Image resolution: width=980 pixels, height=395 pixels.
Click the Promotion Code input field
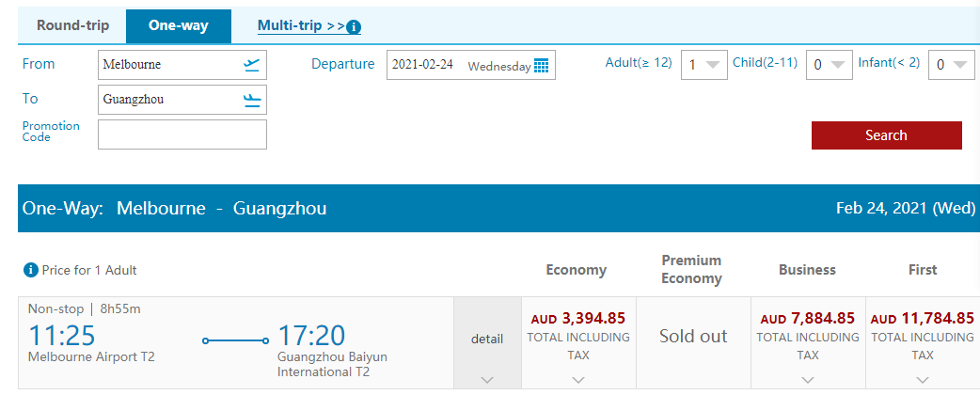tap(182, 134)
